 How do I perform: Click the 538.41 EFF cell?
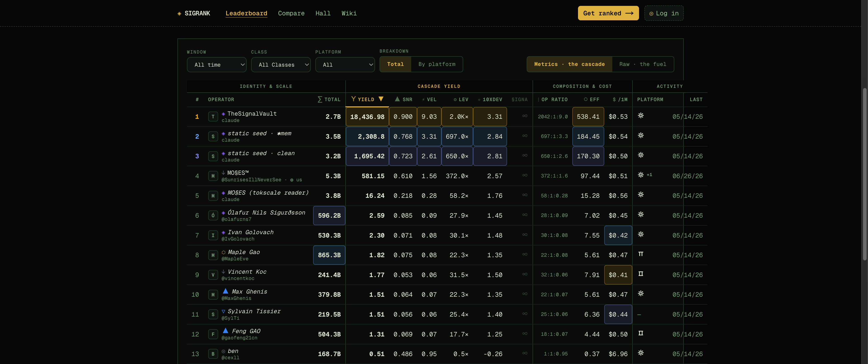(x=588, y=117)
